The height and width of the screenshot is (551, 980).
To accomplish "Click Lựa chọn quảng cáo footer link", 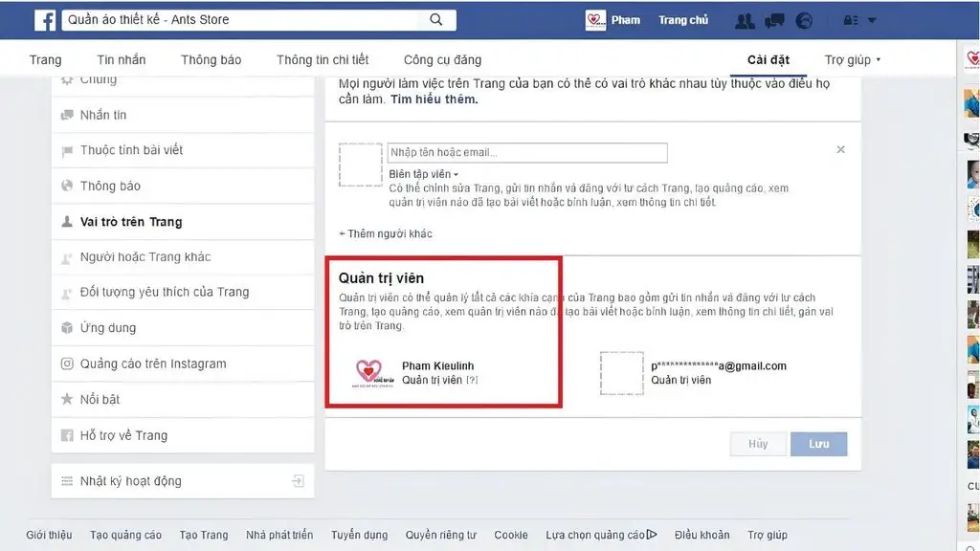I will [601, 536].
